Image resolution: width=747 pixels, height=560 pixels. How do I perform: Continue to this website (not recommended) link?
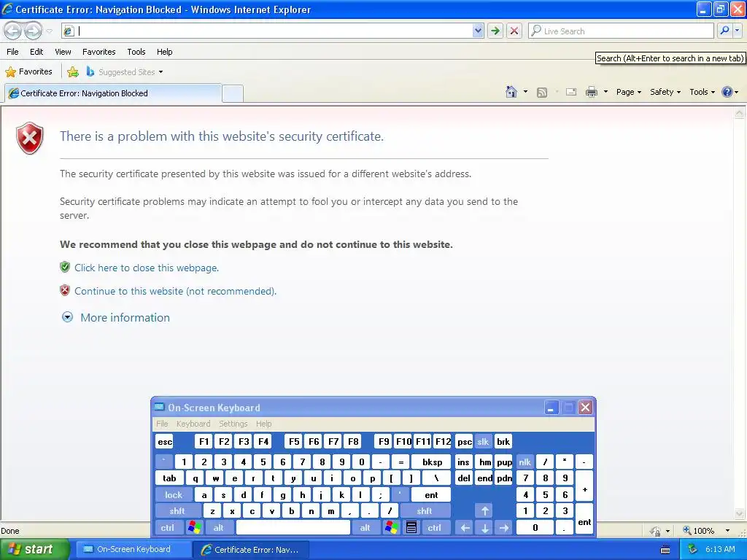click(x=175, y=292)
